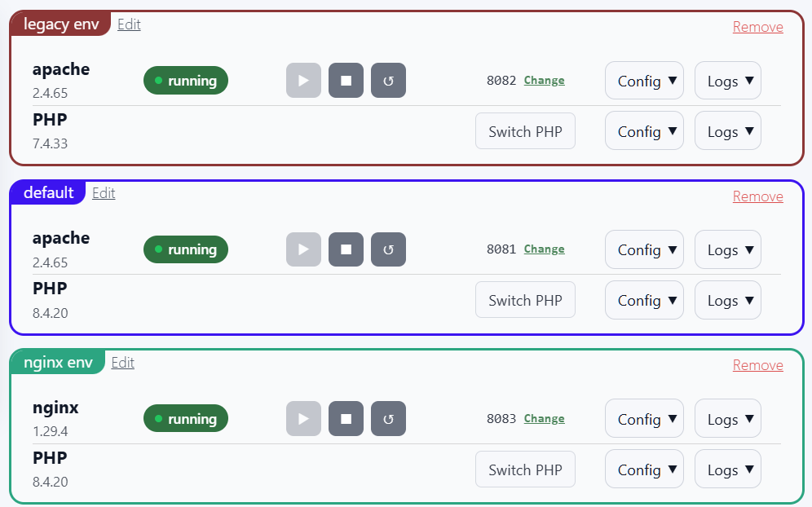Click Switch PHP in default environment
The image size is (812, 507).
tap(525, 300)
